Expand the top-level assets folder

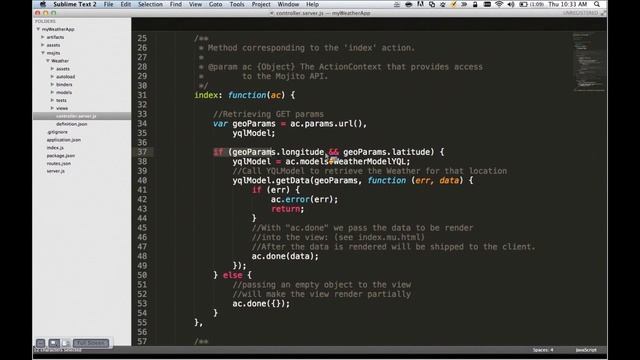pos(42,45)
